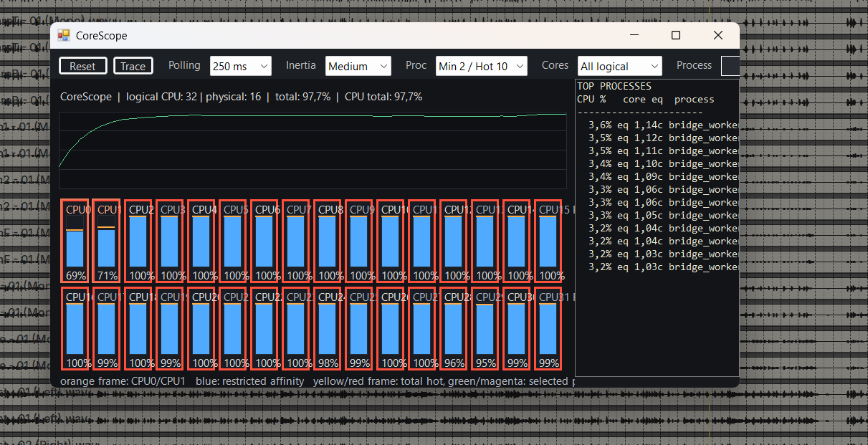Click the process row showing 3,3% eq 1,05c
The height and width of the screenshot is (445, 868).
coord(657,215)
